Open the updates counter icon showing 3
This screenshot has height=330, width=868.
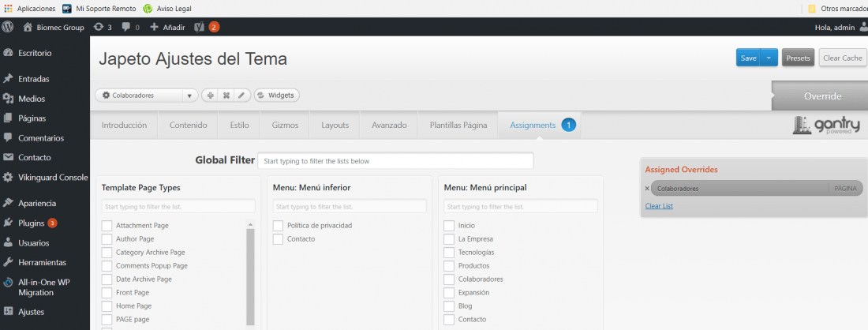(x=103, y=27)
